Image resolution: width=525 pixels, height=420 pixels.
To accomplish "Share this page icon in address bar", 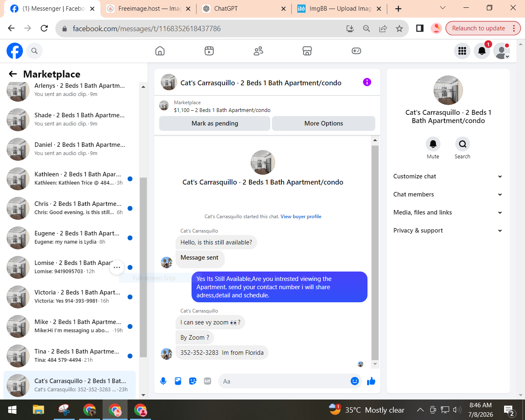I will (383, 28).
